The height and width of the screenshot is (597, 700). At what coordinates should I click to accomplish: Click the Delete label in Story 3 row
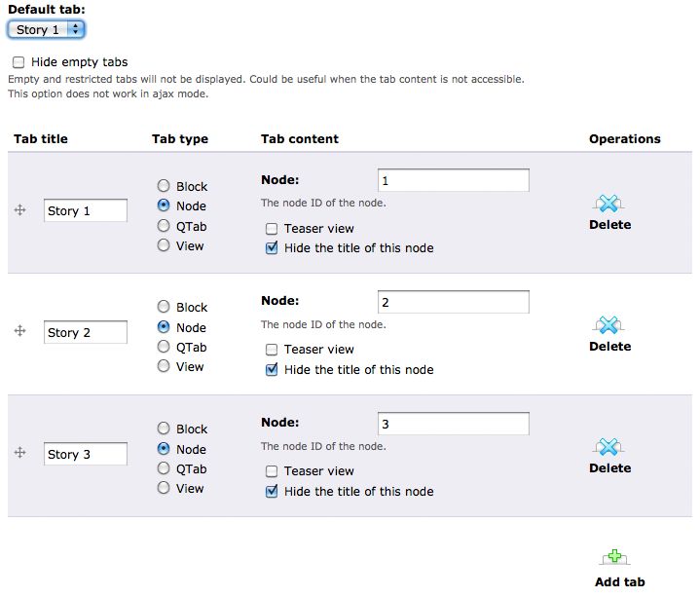609,468
